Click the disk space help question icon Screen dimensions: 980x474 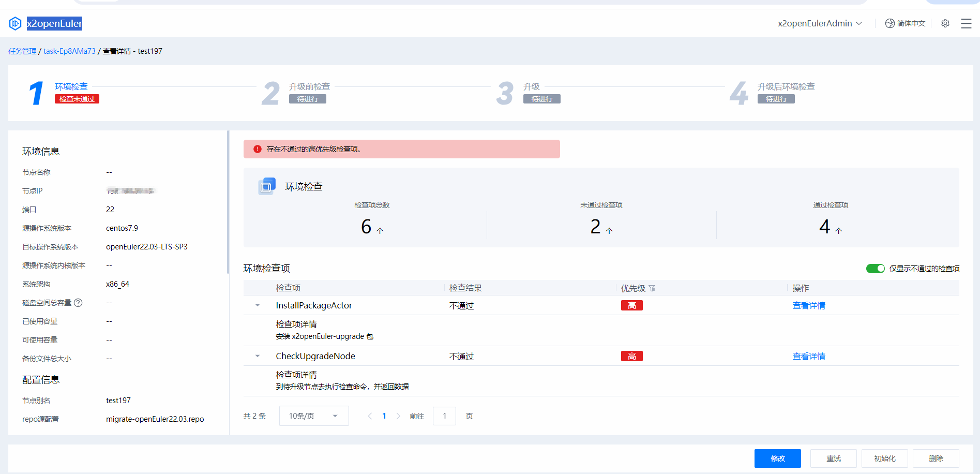78,303
